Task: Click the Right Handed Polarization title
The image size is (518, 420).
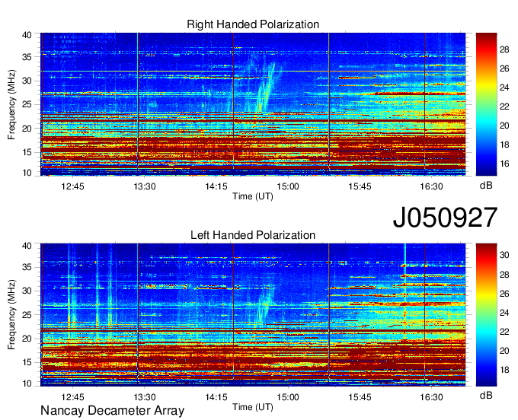Action: coord(253,24)
